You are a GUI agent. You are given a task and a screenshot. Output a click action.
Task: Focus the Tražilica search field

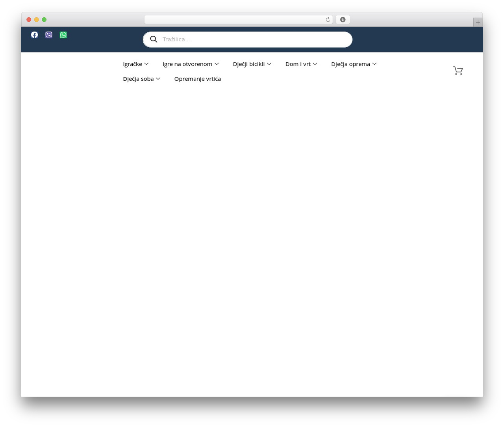coord(248,39)
